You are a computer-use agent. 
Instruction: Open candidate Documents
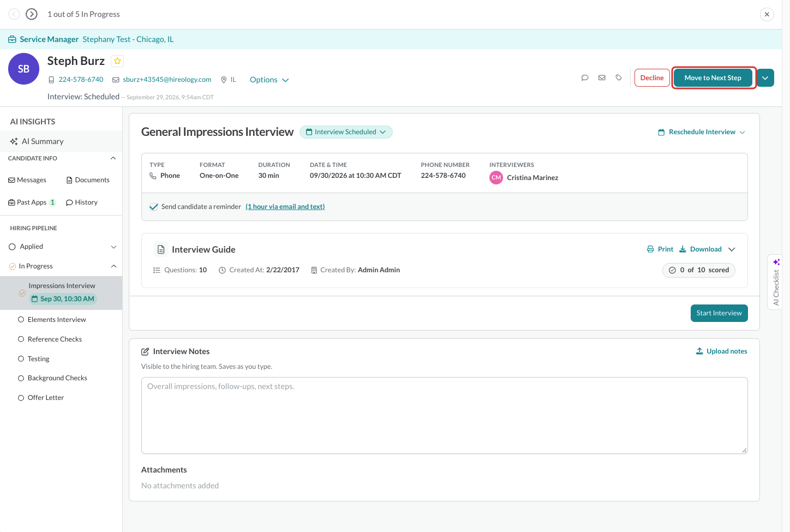coord(88,180)
